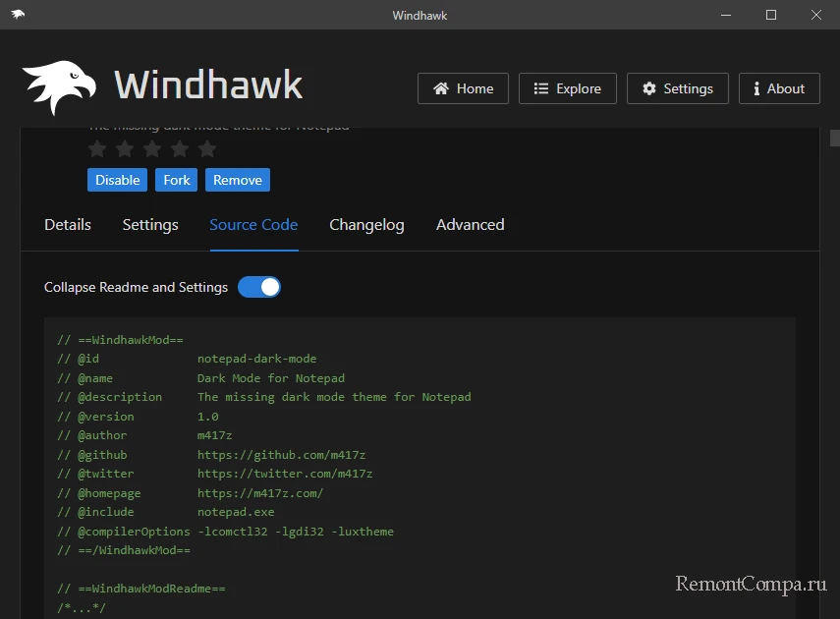Click the Windhawk eagle logo

[59, 88]
